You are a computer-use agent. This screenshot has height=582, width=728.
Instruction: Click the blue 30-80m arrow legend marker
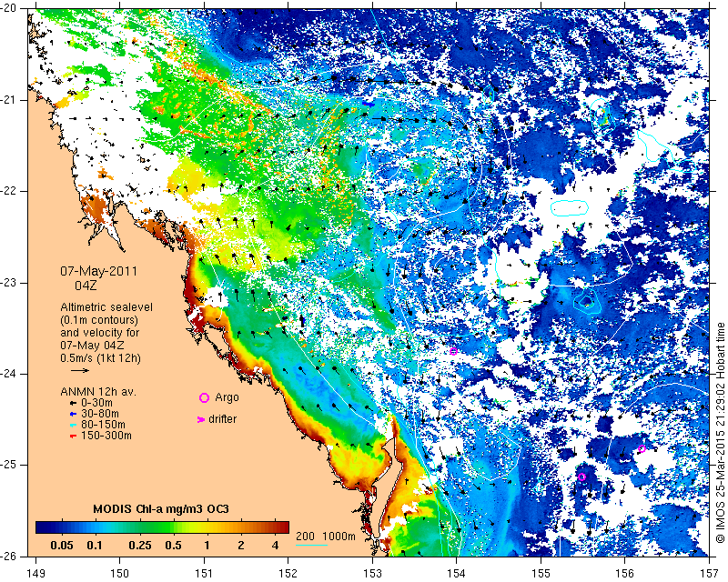pos(73,414)
